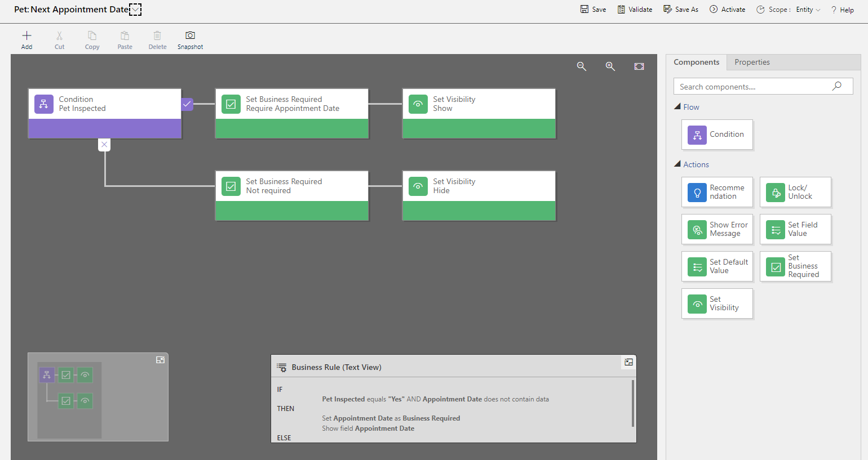Save the business rule
Image resolution: width=868 pixels, height=460 pixels.
point(594,10)
